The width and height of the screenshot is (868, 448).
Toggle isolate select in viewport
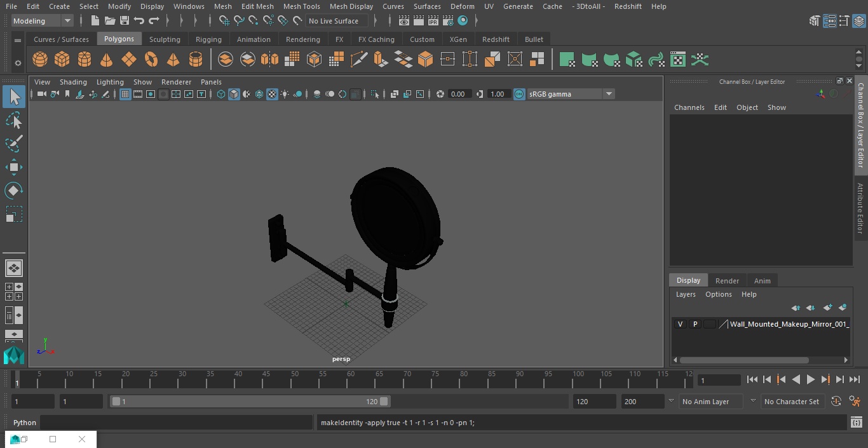coord(375,94)
